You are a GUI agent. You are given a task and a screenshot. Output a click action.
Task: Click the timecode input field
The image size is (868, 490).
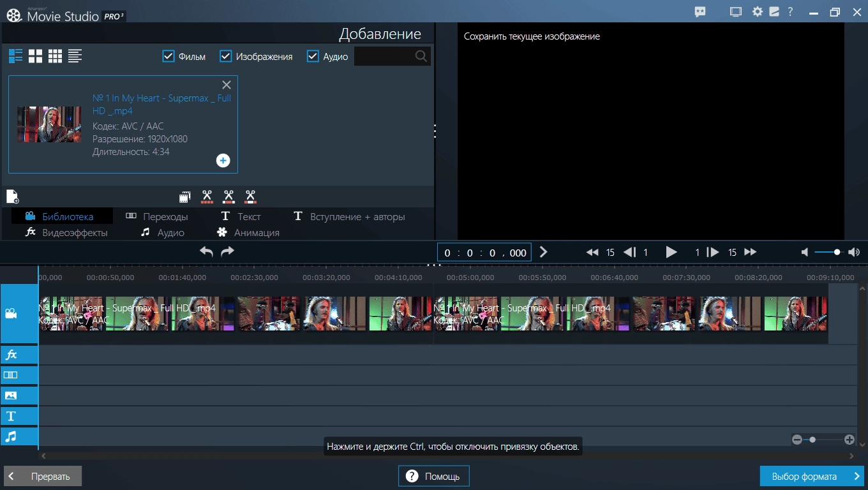(x=484, y=253)
